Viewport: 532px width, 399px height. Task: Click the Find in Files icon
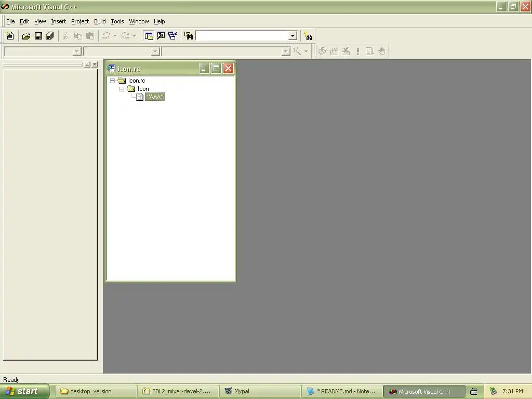189,36
